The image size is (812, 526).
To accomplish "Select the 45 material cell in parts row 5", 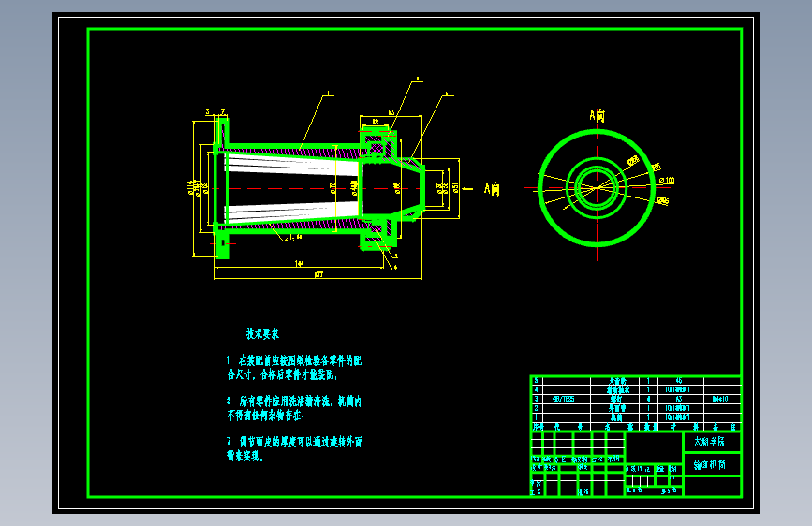I will [x=679, y=381].
